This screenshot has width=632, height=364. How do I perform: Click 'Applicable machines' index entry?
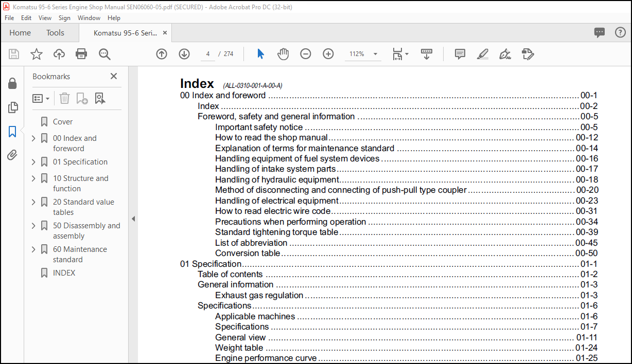(255, 316)
